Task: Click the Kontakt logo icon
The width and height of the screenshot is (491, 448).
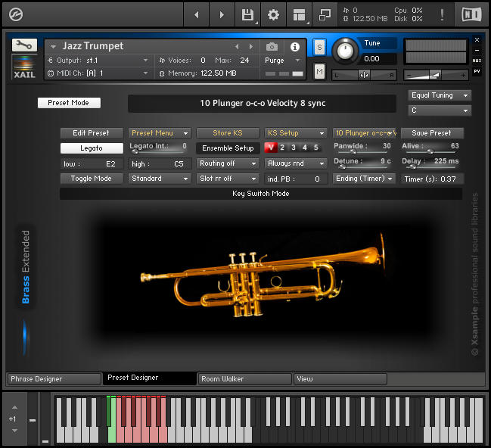Action: pyautogui.click(x=16, y=14)
